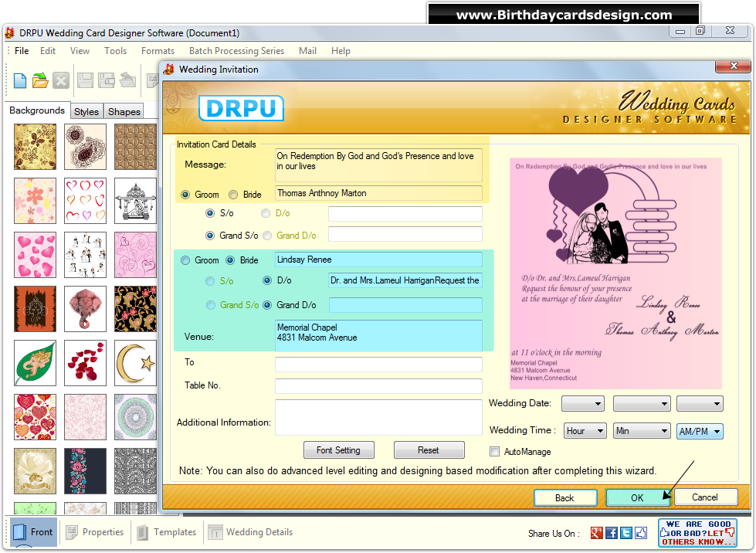Open the AM/PM dropdown
The image size is (756, 553).
pos(700,431)
